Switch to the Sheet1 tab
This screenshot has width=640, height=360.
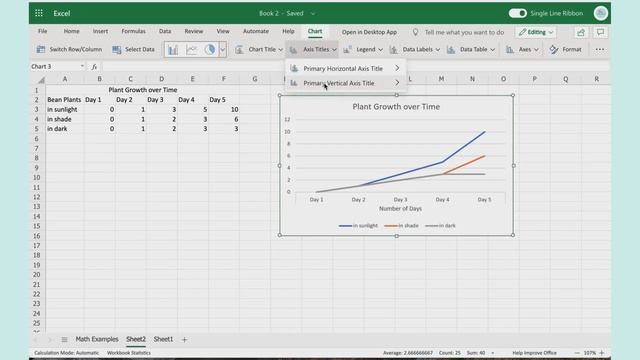pyautogui.click(x=163, y=339)
